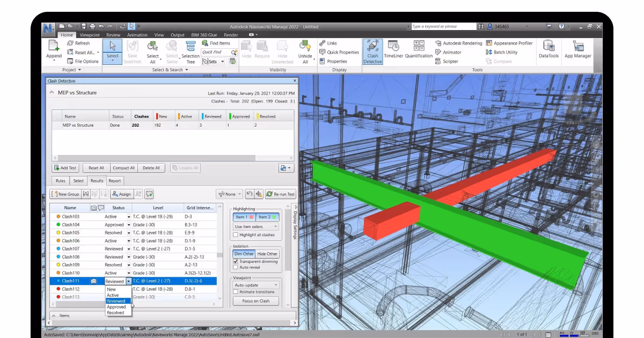Click the Unhide All lightbulb icon

tap(305, 46)
